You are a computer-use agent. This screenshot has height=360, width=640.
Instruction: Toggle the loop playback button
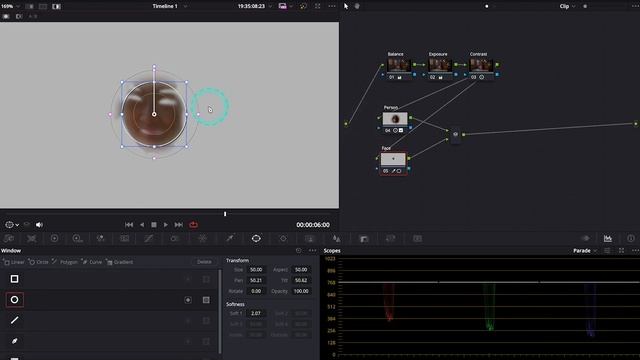(193, 225)
